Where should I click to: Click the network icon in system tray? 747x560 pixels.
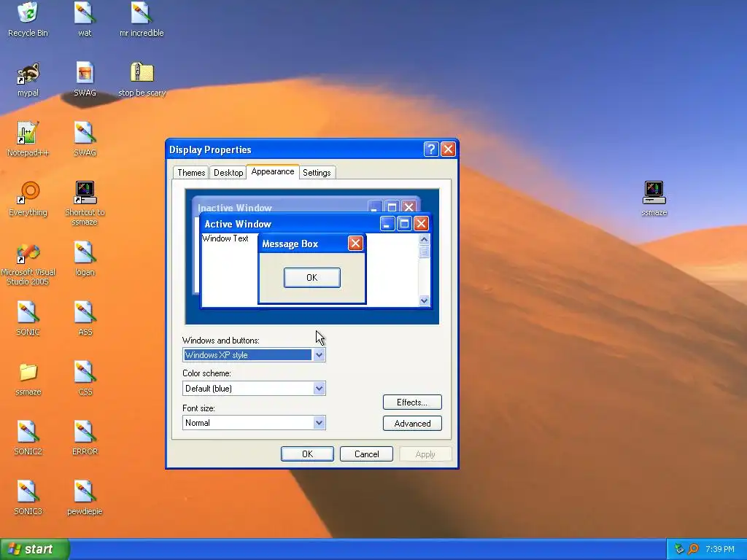(679, 549)
